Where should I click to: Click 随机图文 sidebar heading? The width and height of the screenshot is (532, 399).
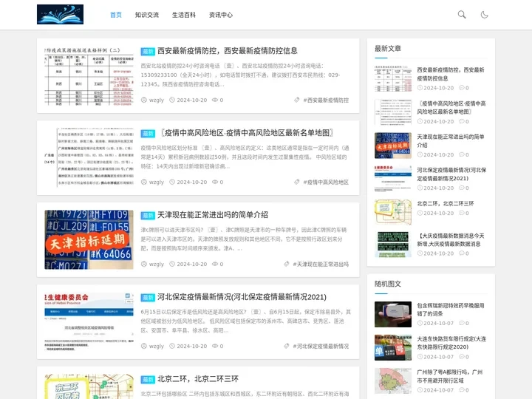[388, 284]
